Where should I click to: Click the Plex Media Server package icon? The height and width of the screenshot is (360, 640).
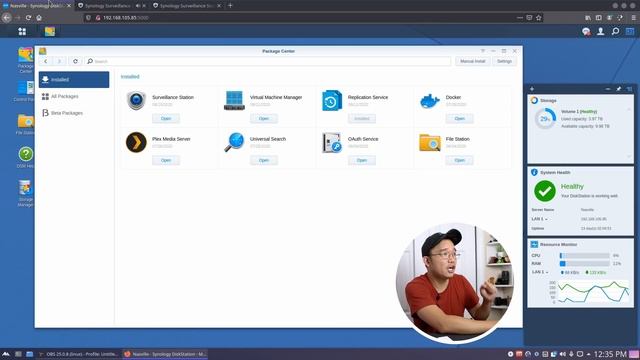136,142
